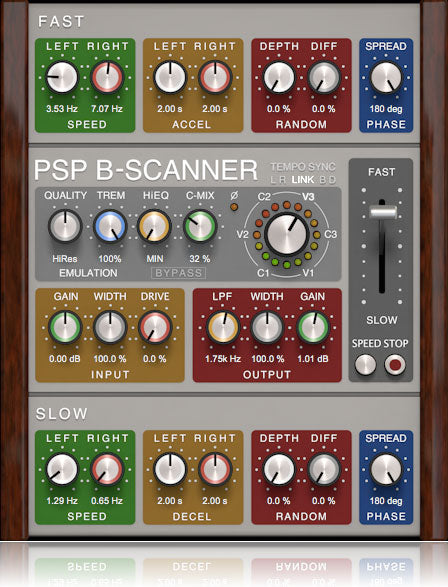448x587 pixels.
Task: Click the Output GAIN knob
Action: pos(313,327)
